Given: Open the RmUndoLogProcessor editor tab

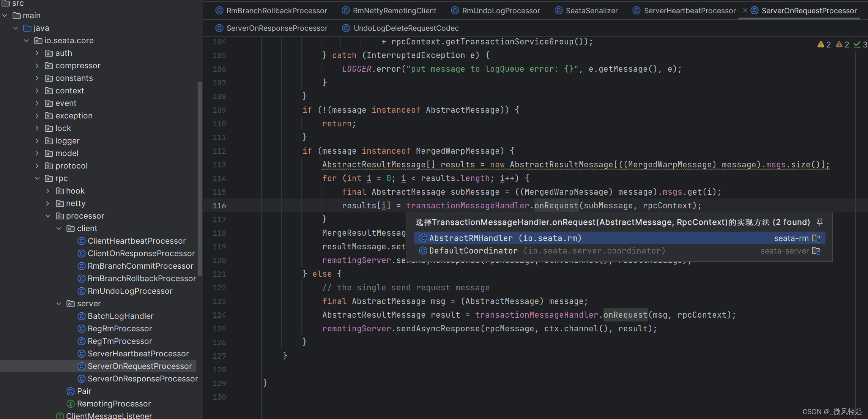Looking at the screenshot, I should click(x=495, y=11).
